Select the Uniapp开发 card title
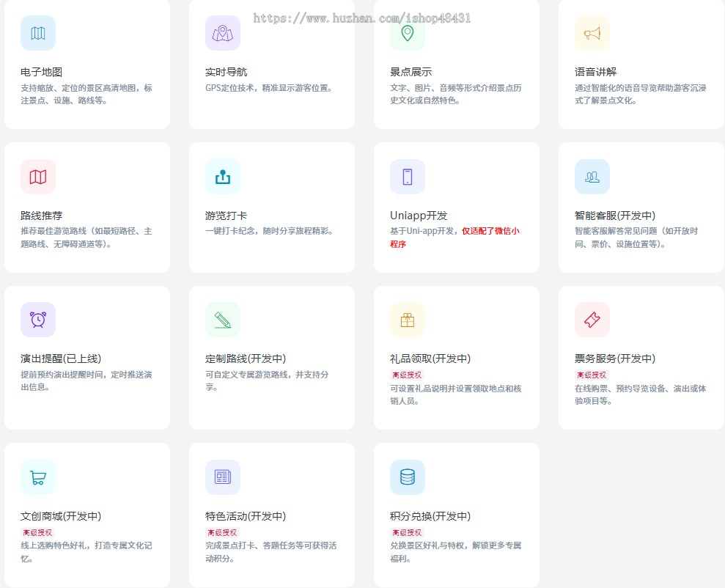This screenshot has width=725, height=588. pos(419,216)
